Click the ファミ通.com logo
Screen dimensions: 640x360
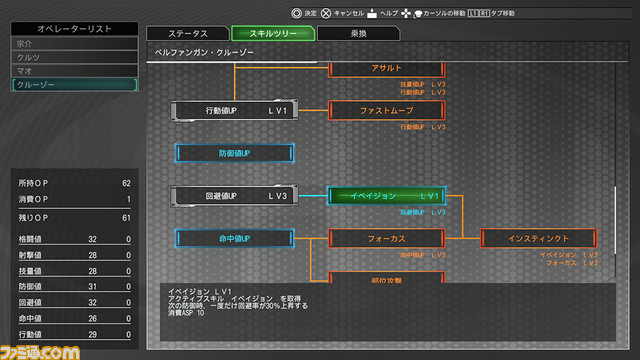click(x=40, y=353)
